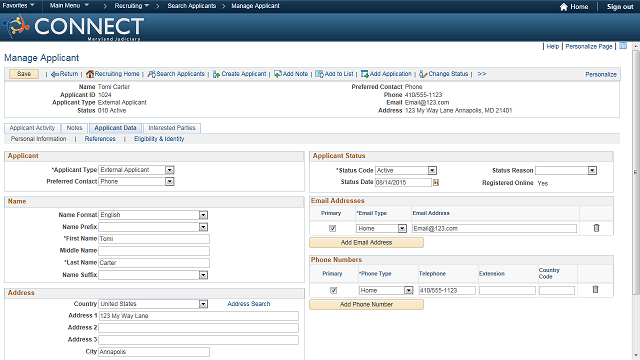Open the Status Code dropdown
The width and height of the screenshot is (640, 360).
pos(432,170)
